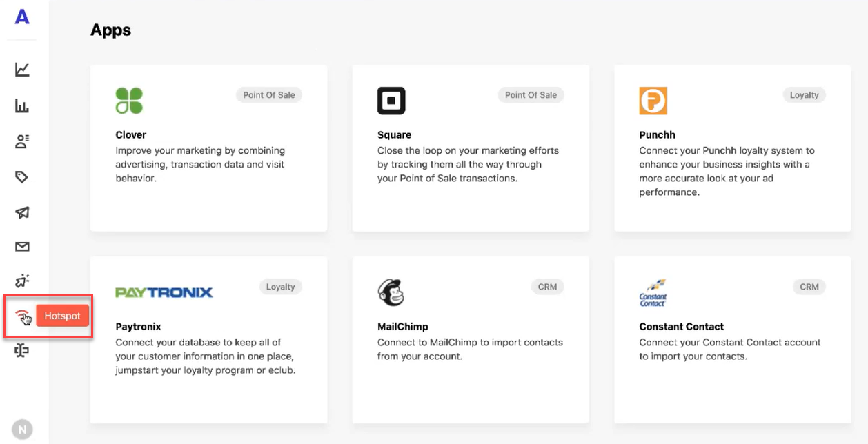Open the confetti celebration sidebar icon
The width and height of the screenshot is (868, 444).
(22, 281)
